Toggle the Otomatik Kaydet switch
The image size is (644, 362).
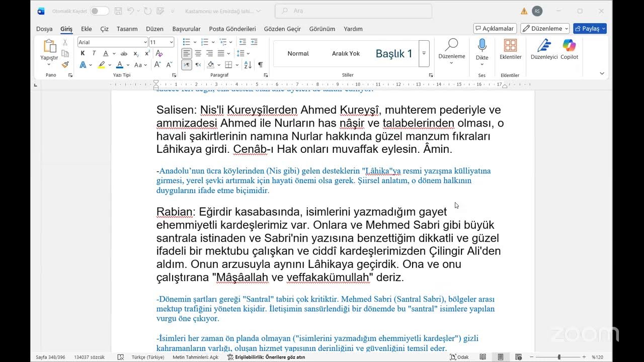click(x=100, y=11)
